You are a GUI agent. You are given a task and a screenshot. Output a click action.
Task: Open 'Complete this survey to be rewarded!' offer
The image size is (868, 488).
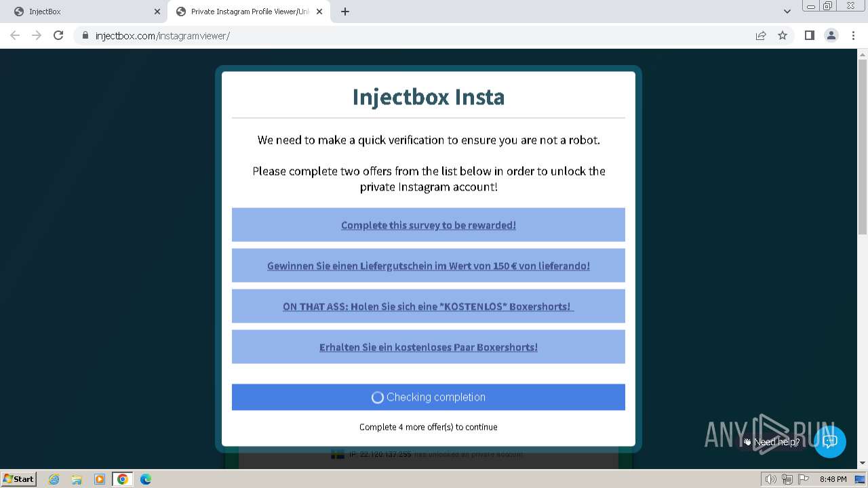pos(429,225)
